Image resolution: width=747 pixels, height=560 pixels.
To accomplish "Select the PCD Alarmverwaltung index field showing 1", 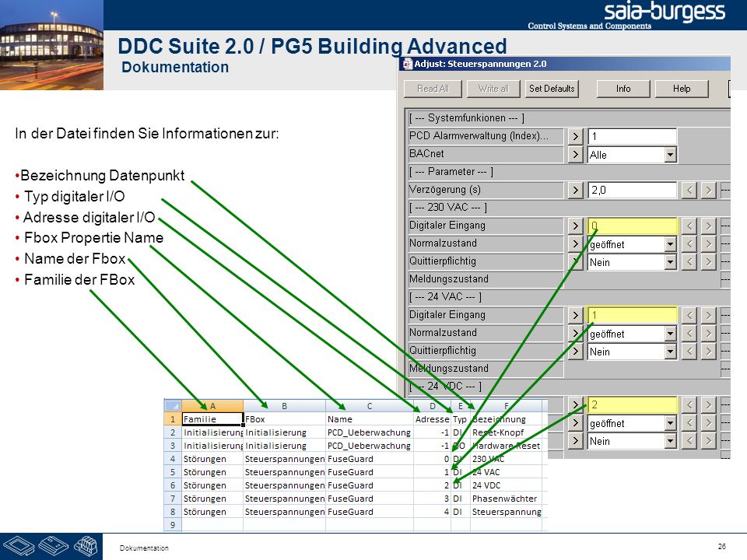I will tap(632, 137).
